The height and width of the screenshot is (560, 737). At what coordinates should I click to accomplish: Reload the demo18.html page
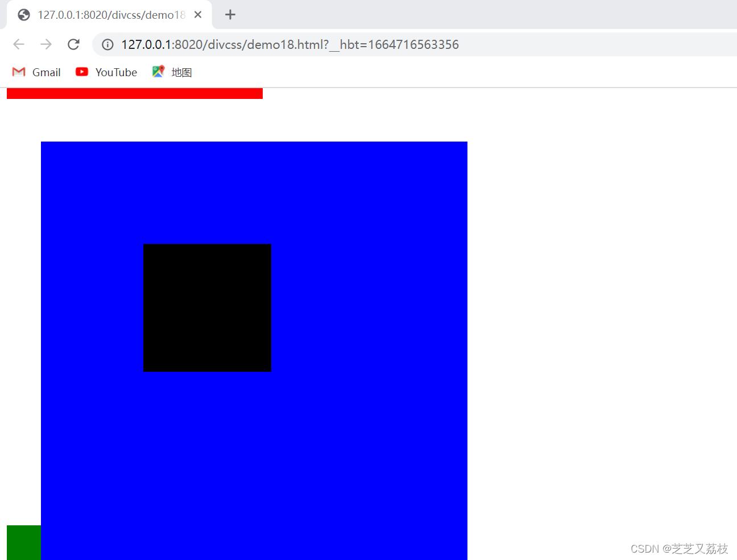pos(73,44)
